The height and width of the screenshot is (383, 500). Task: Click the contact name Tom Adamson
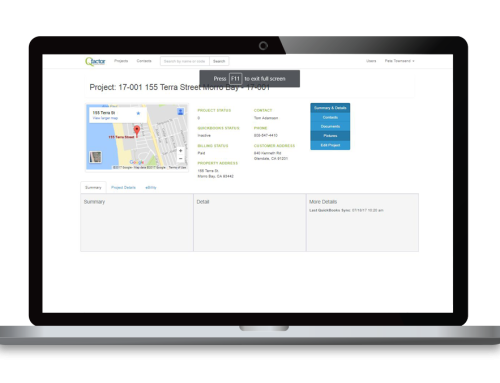tap(266, 118)
